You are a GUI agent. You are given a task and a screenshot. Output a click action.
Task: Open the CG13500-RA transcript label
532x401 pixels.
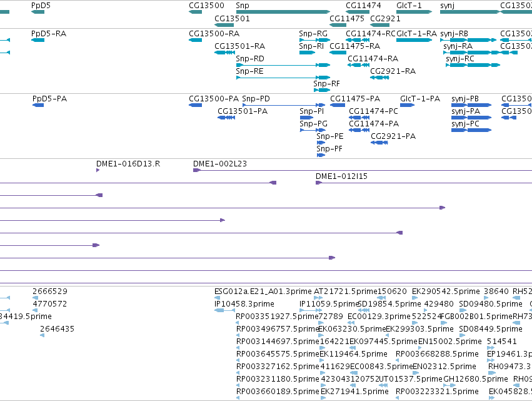point(214,34)
